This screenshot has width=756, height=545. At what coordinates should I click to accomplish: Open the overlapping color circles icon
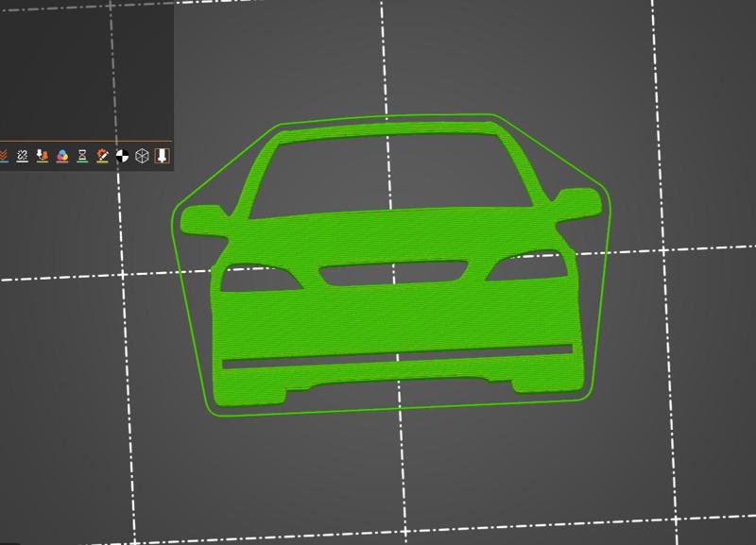coord(62,155)
